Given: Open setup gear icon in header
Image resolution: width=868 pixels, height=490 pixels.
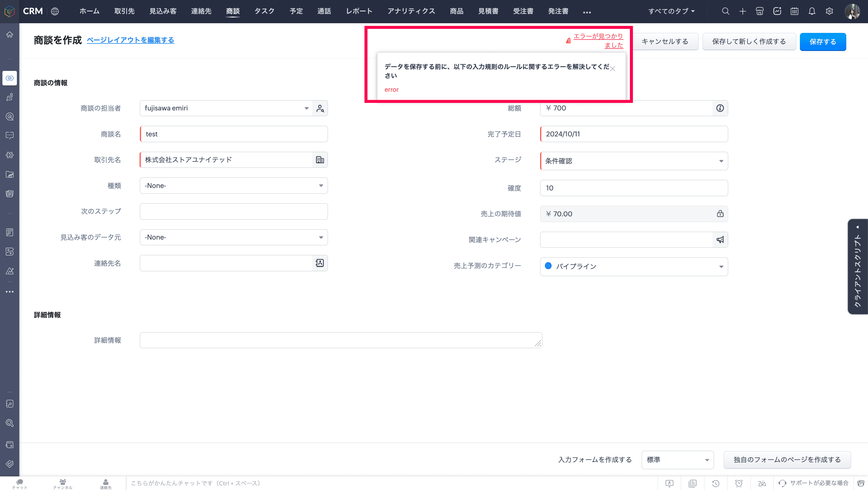Looking at the screenshot, I should coord(829,11).
